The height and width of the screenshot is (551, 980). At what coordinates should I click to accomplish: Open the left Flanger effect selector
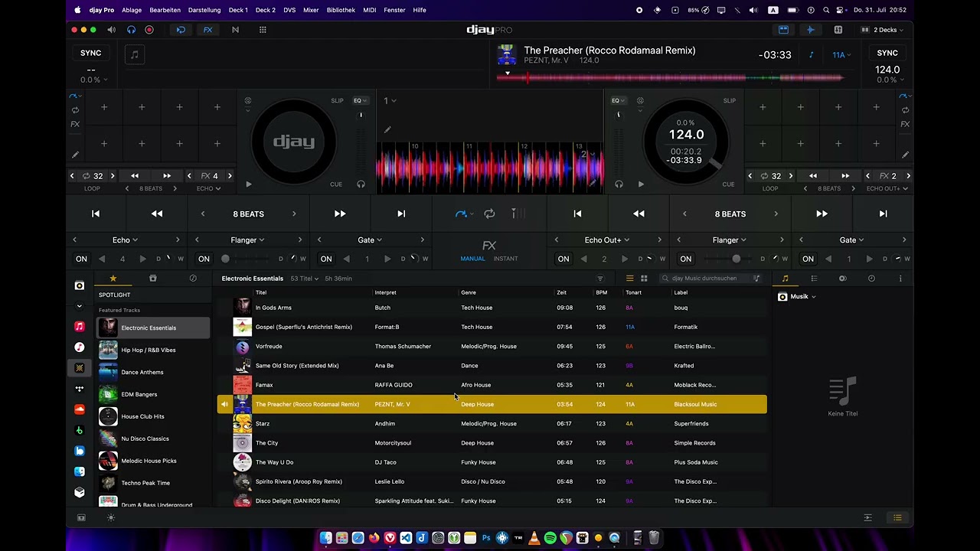tap(247, 240)
